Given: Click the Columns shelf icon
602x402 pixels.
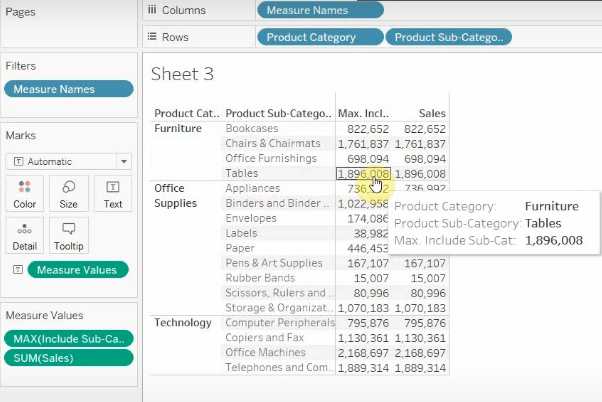Looking at the screenshot, I should (152, 10).
